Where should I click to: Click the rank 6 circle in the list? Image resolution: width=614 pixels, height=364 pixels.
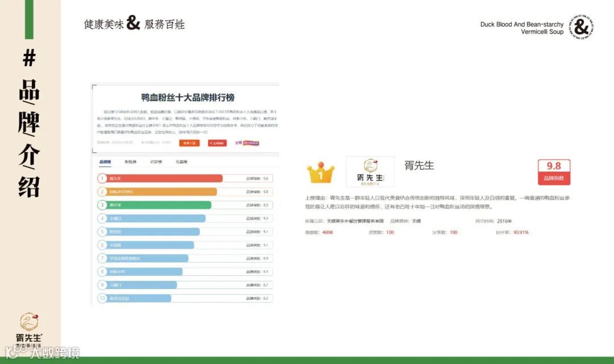102,245
